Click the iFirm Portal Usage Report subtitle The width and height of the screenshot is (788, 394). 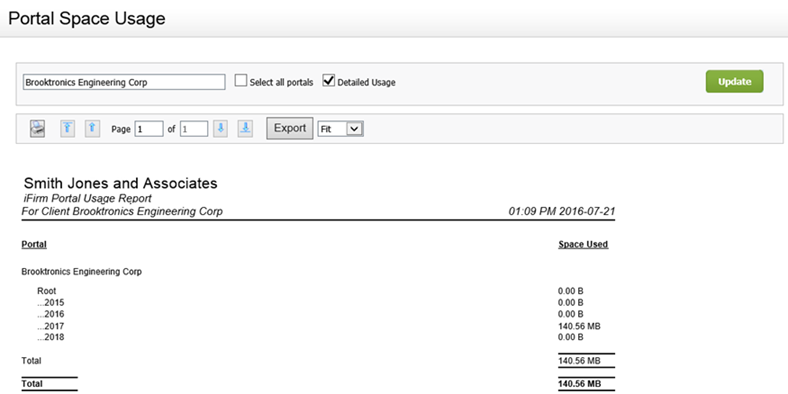87,199
